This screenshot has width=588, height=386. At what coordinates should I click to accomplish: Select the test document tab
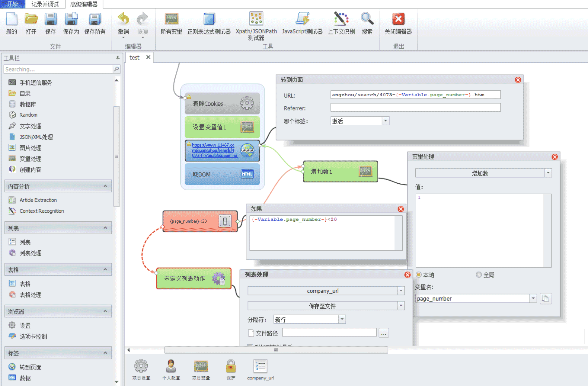point(135,57)
